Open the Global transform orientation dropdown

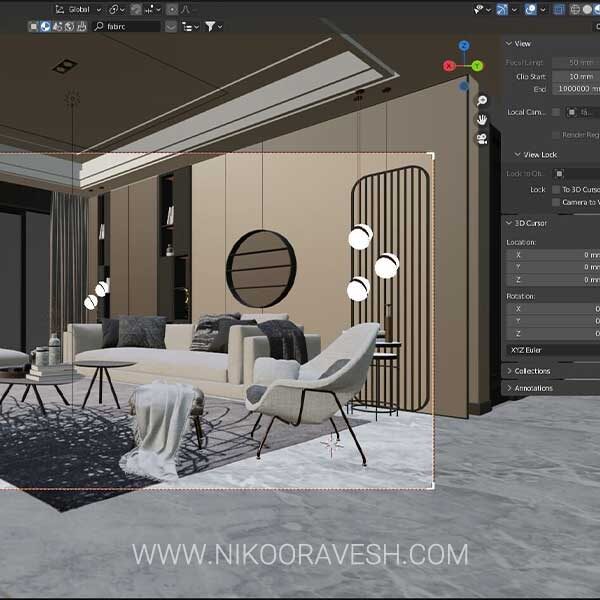point(78,10)
